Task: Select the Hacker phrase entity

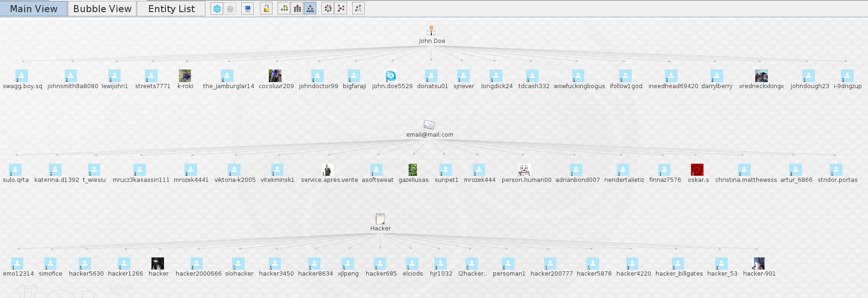Action: (380, 219)
